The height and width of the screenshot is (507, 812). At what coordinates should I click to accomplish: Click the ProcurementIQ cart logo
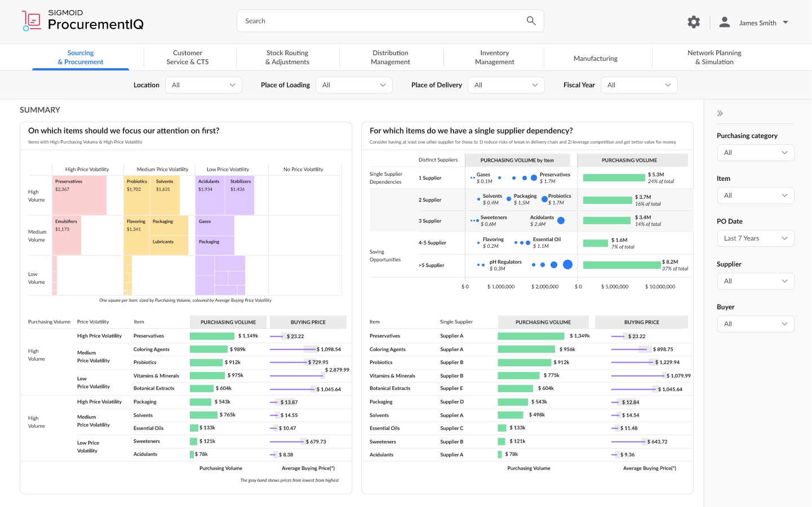(x=32, y=21)
